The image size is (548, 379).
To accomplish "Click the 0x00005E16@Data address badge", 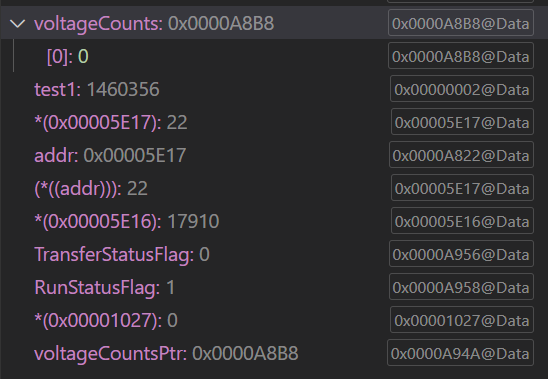I will click(462, 221).
